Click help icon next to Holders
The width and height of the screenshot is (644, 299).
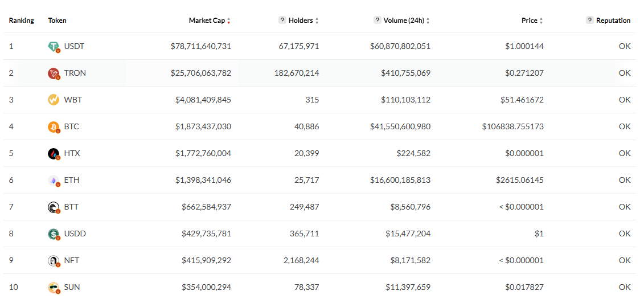click(282, 21)
